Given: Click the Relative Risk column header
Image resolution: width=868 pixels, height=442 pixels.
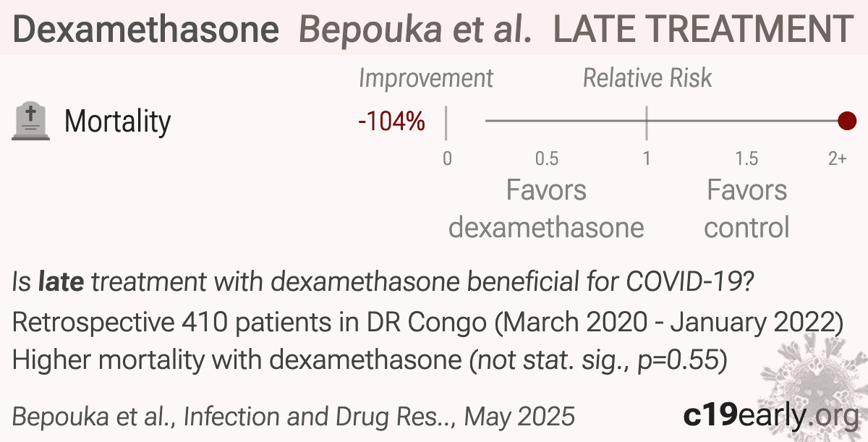Looking at the screenshot, I should pos(647,78).
